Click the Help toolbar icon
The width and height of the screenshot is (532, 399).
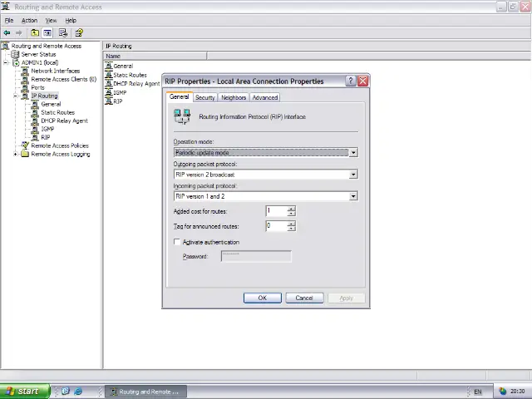[x=79, y=33]
